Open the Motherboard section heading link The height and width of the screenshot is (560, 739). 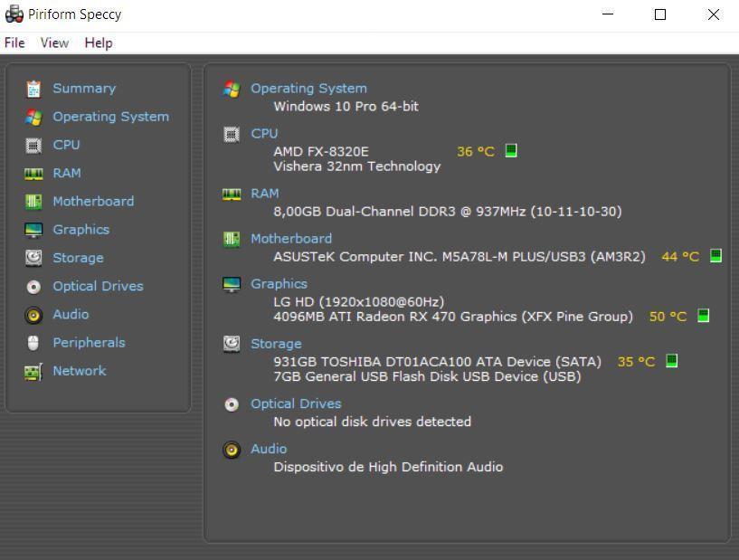[291, 239]
